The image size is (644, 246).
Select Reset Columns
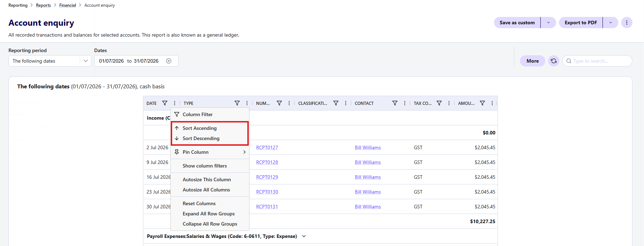click(210, 203)
